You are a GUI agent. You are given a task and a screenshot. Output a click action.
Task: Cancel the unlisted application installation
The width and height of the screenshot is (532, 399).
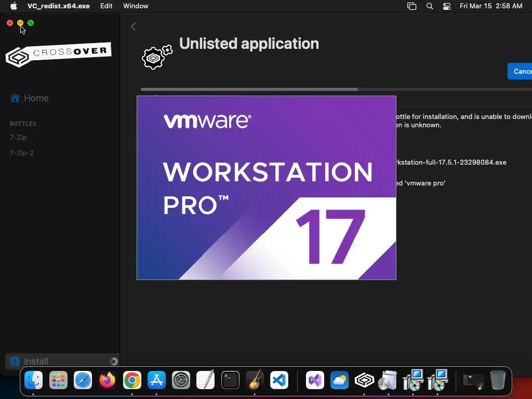tap(520, 71)
